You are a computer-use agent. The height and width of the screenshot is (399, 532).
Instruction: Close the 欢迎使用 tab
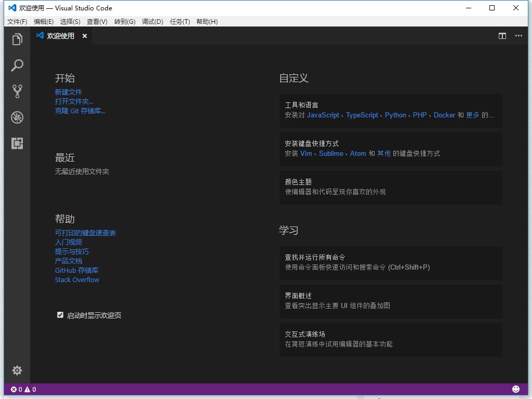[85, 36]
